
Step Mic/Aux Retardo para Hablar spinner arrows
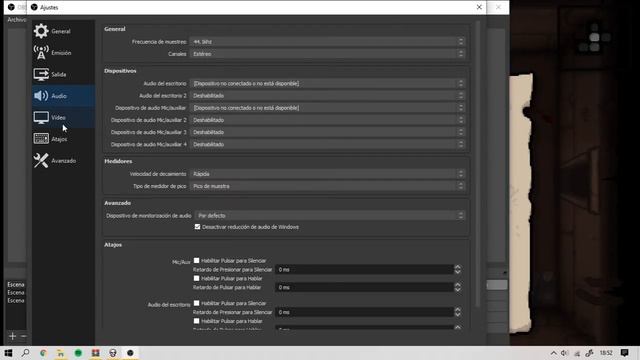point(458,287)
